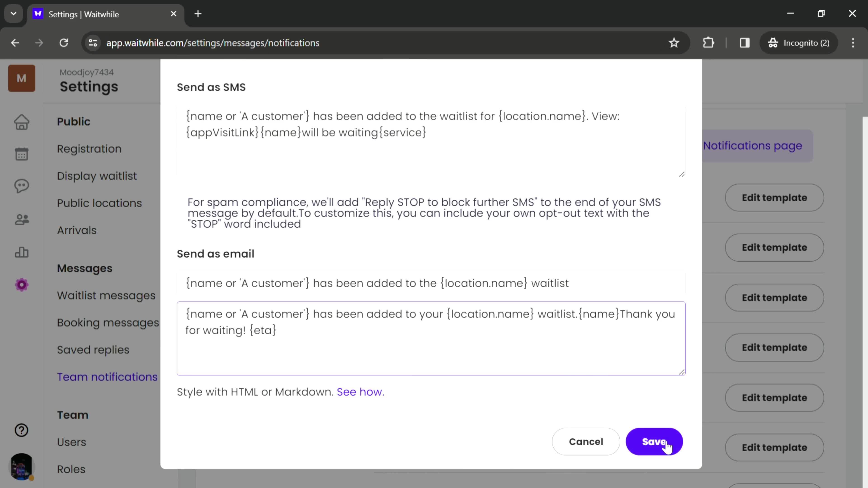Bookmark this tab with the star icon
The image size is (868, 488).
tap(674, 43)
